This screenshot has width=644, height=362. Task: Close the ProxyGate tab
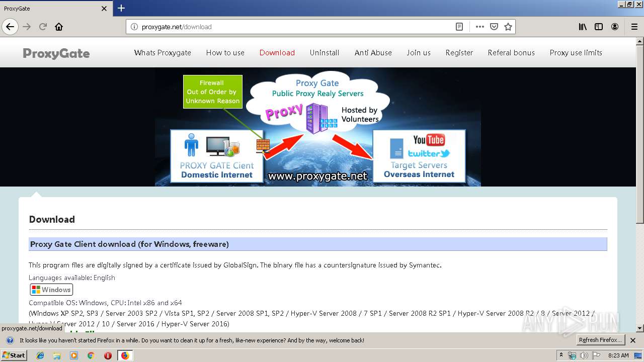pos(104,9)
